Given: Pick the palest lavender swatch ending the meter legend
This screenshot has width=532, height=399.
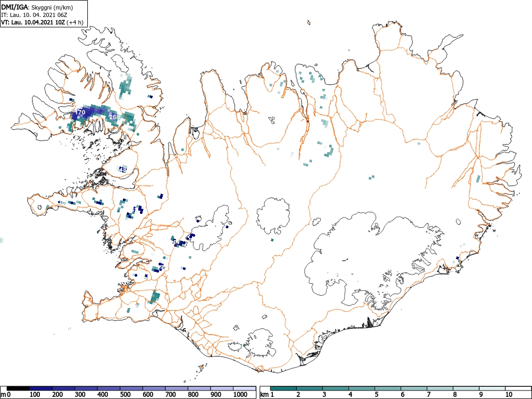Looking at the screenshot, I should [x=245, y=388].
